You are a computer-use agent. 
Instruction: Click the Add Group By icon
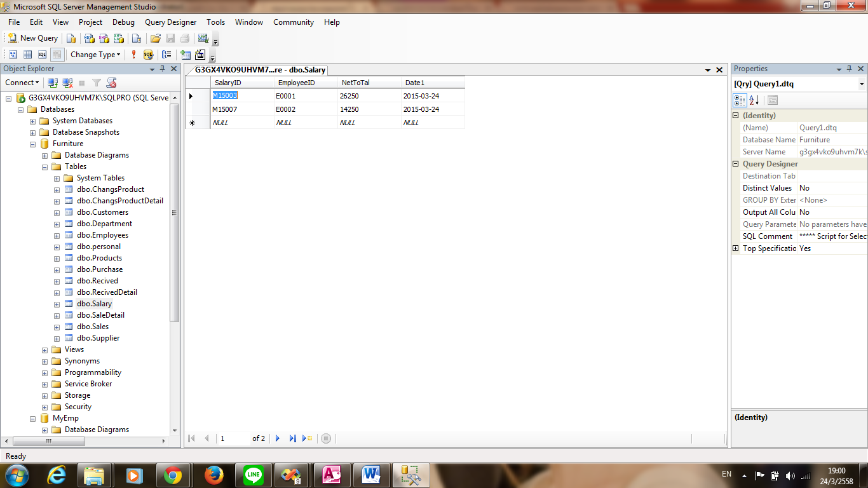(x=166, y=55)
